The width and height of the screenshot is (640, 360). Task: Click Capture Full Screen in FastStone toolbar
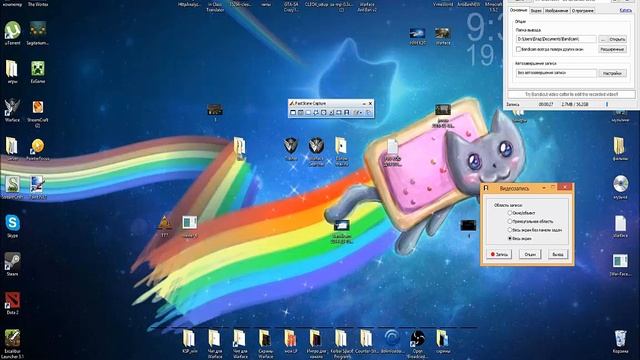(x=324, y=112)
